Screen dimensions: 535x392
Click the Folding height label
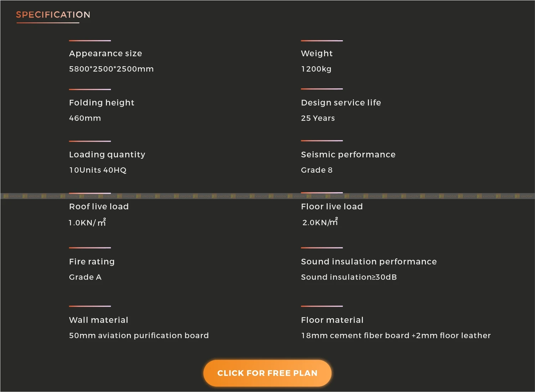click(102, 103)
